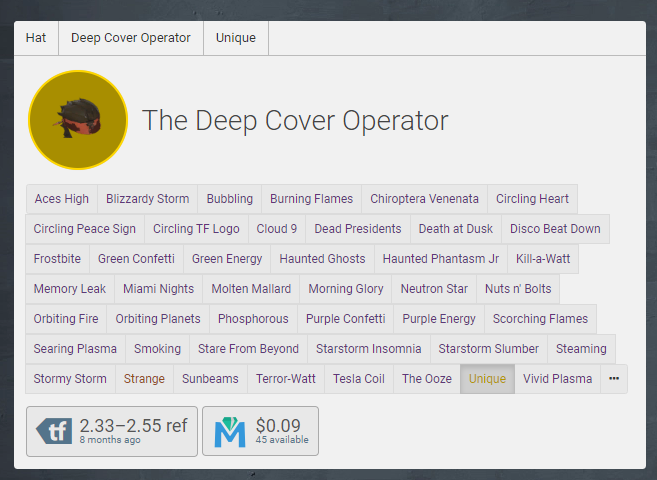Choose the Morning Glory effect

(346, 289)
